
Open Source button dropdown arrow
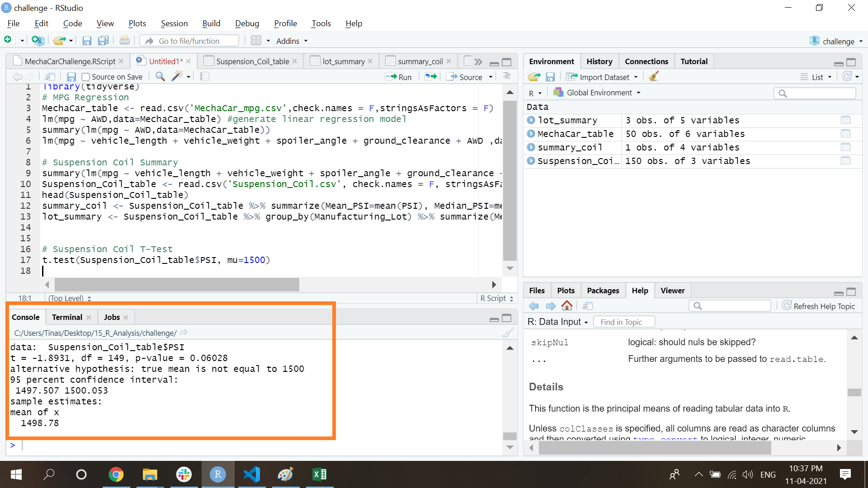pos(491,77)
